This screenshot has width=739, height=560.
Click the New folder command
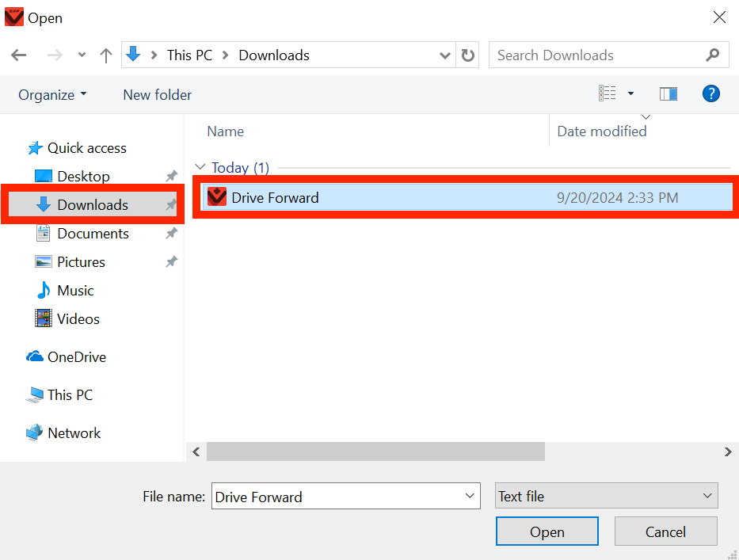[156, 94]
